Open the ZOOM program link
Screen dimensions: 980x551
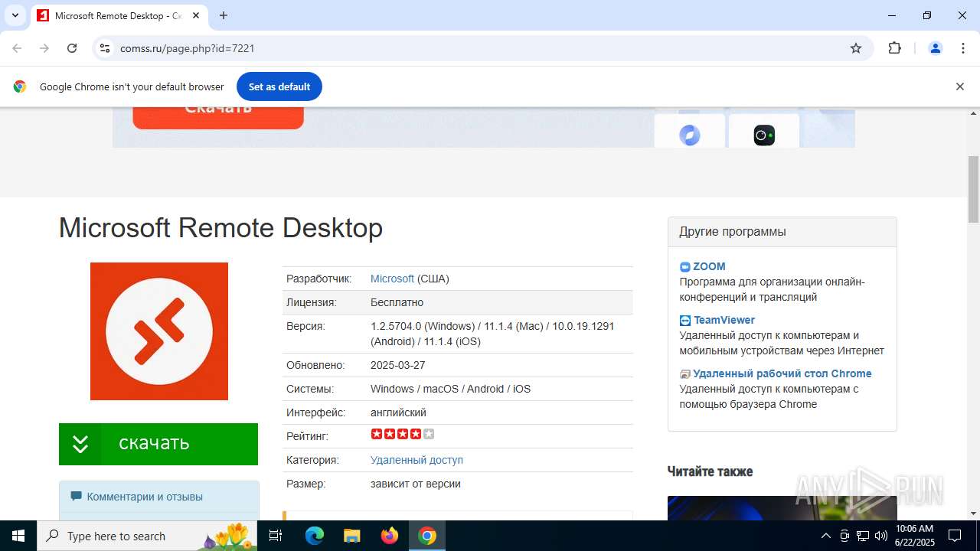(709, 266)
